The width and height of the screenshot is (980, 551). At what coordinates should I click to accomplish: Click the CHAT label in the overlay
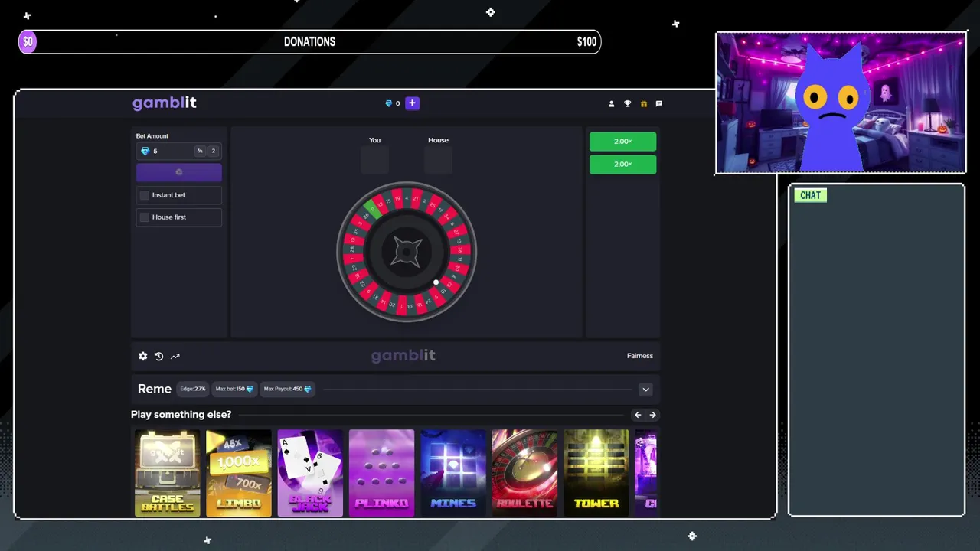coord(810,195)
